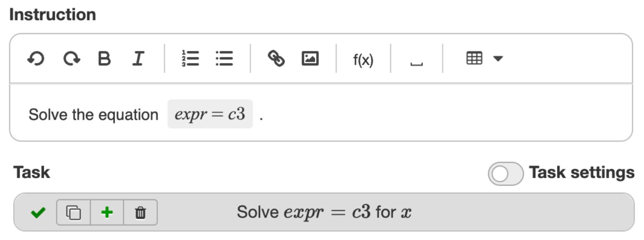Viewport: 644px width, 240px height.
Task: Toggle italic formatting
Action: [138, 59]
